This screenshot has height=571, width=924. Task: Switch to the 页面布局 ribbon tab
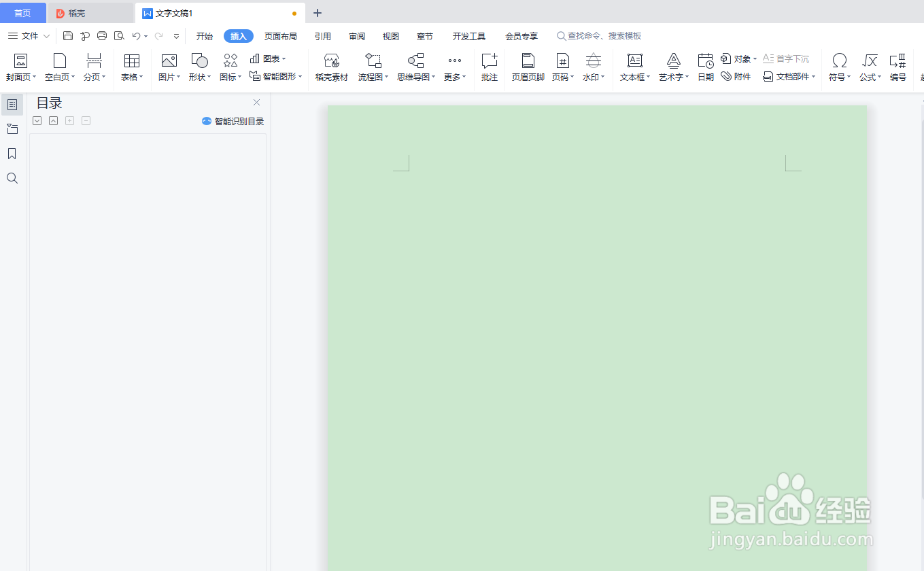(x=281, y=36)
